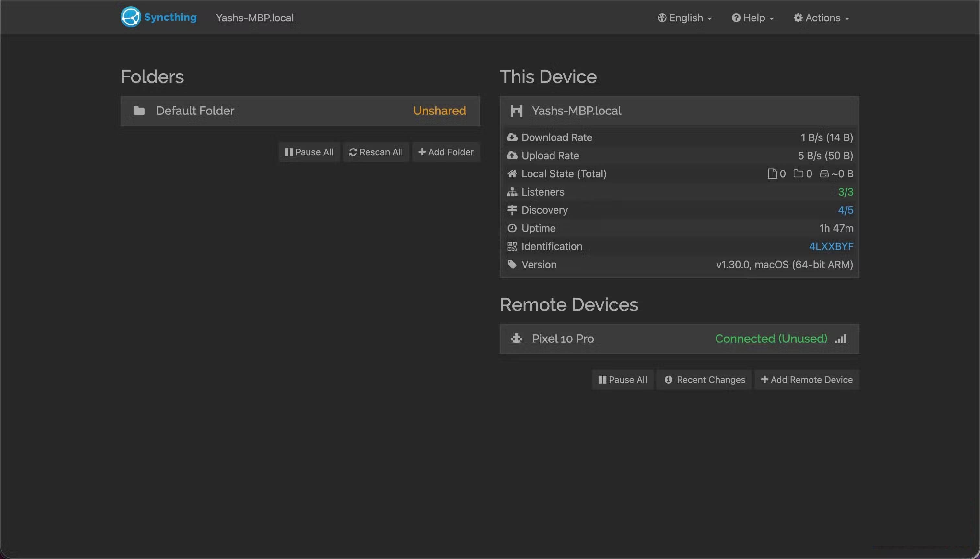Click the Listeners network icon
Viewport: 980px width, 559px height.
pos(512,192)
